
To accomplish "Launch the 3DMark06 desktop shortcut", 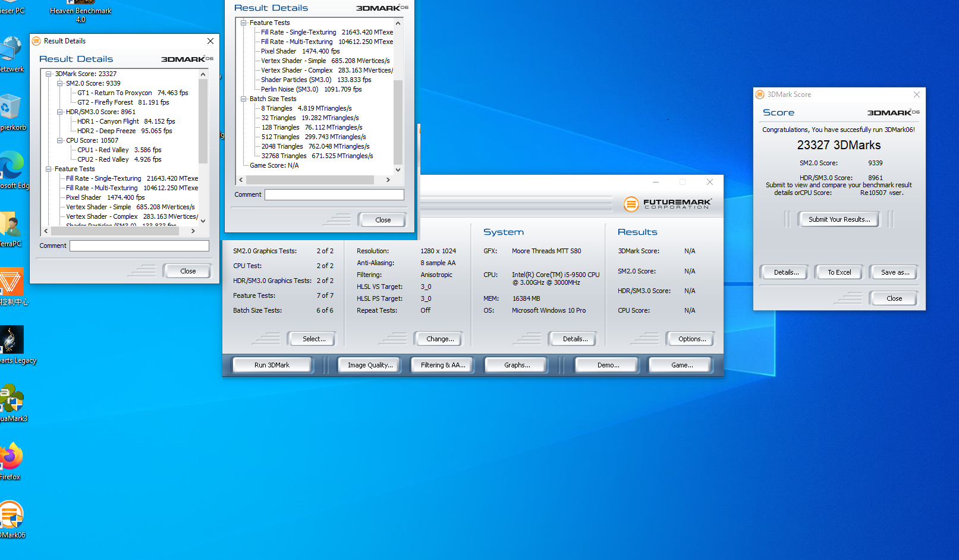I will point(12,520).
